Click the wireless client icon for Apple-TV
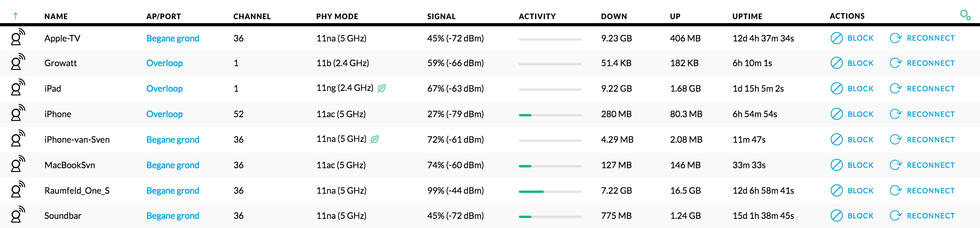Screen dimensions: 980x228 click(18, 37)
